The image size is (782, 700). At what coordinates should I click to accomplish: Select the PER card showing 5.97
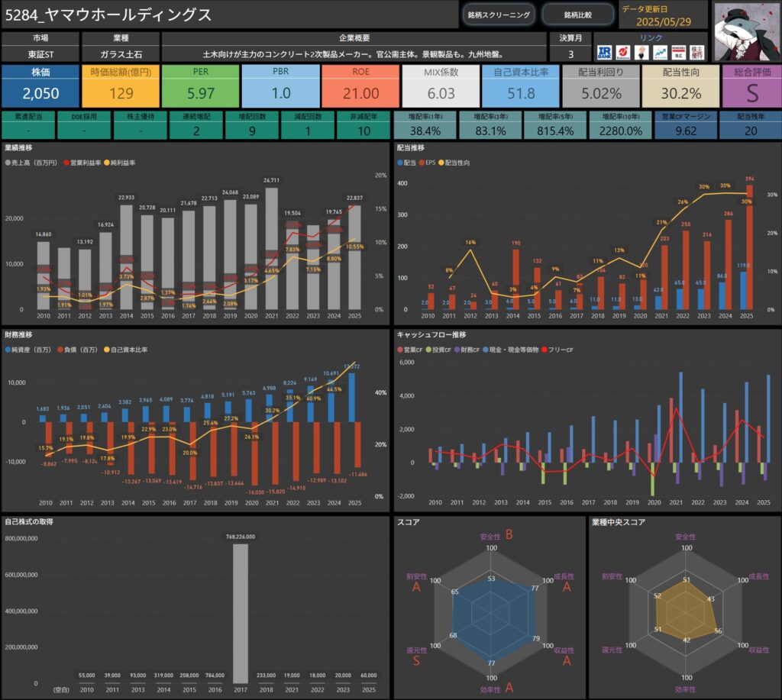[201, 85]
